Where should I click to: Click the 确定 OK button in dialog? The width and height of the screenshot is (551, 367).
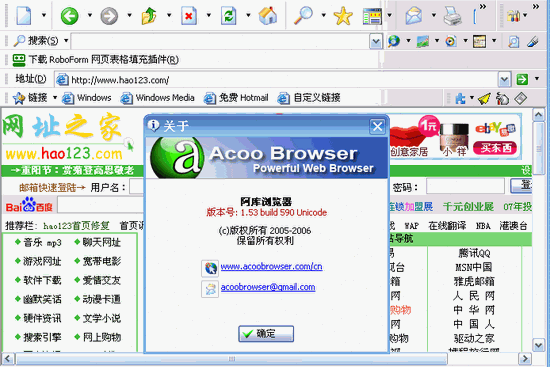266,334
